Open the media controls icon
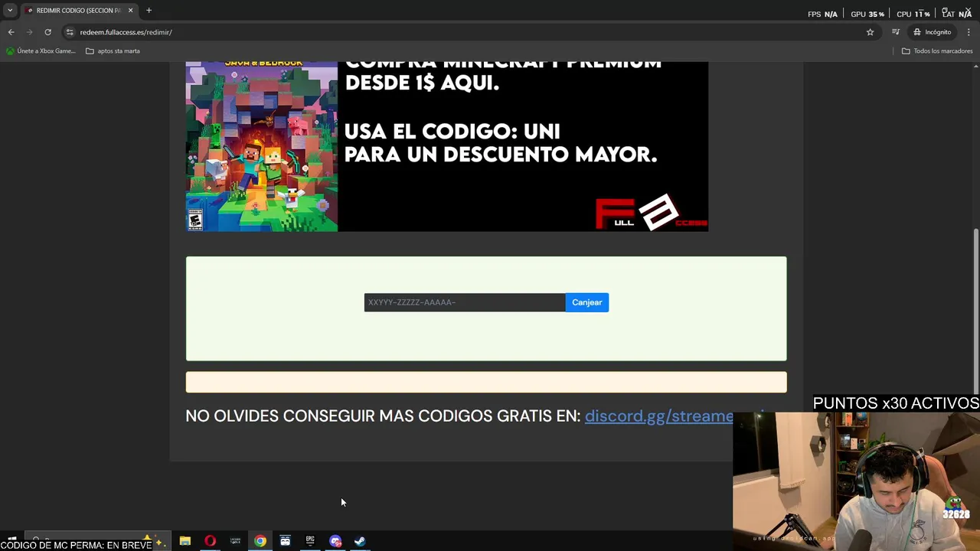 coord(895,32)
